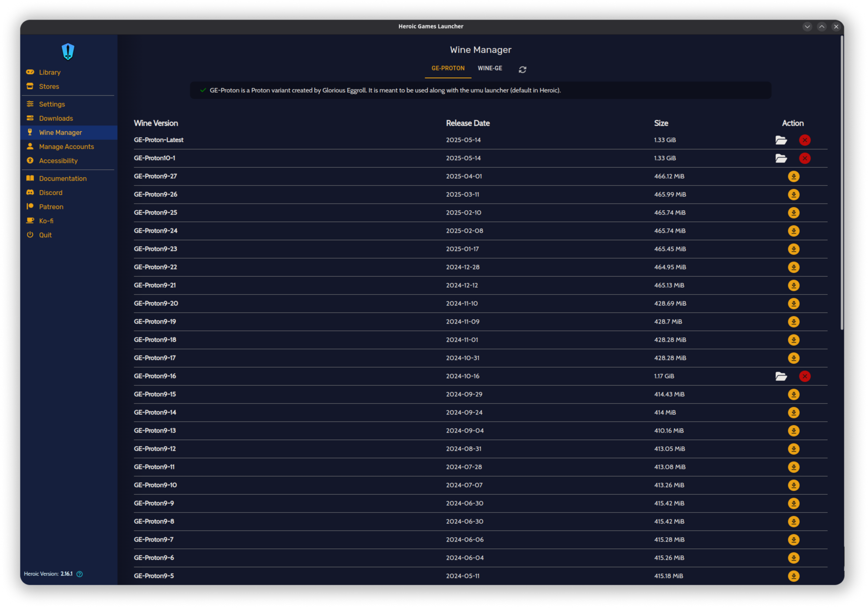Click the version list vertical scrollbar
Image resolution: width=868 pixels, height=608 pixels.
click(x=842, y=182)
